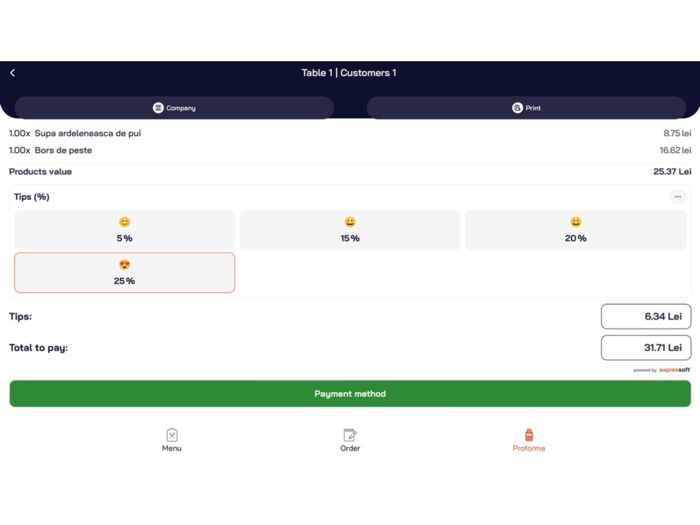
Task: Edit the Tips amount field 6.34 Lei
Action: [x=646, y=317]
